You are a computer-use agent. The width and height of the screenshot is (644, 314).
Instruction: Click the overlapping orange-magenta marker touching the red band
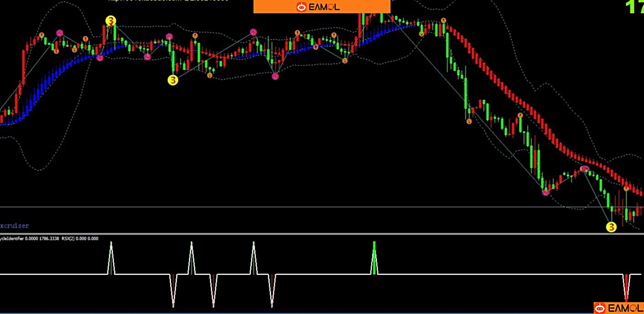(x=584, y=169)
